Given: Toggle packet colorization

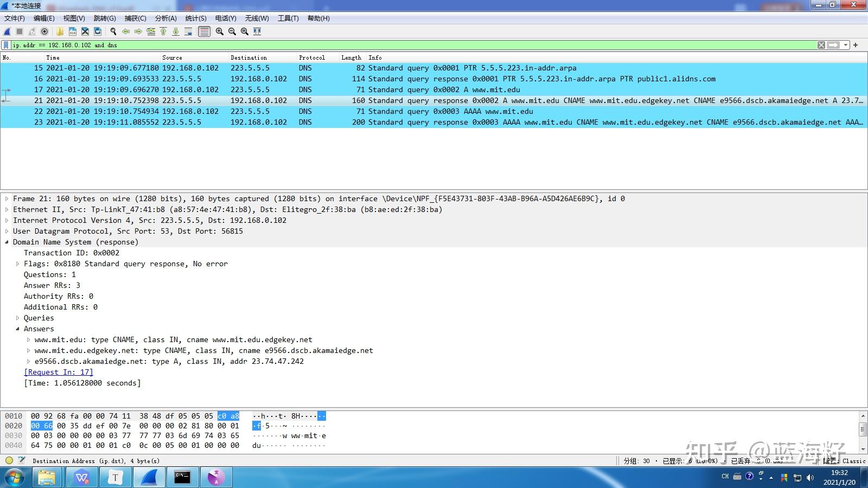Looking at the screenshot, I should (204, 31).
